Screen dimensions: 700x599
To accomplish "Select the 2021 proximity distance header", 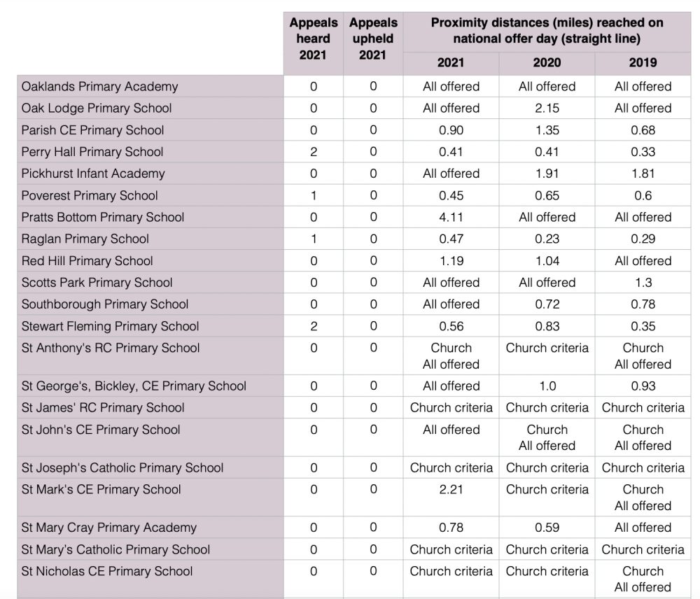I will [451, 63].
